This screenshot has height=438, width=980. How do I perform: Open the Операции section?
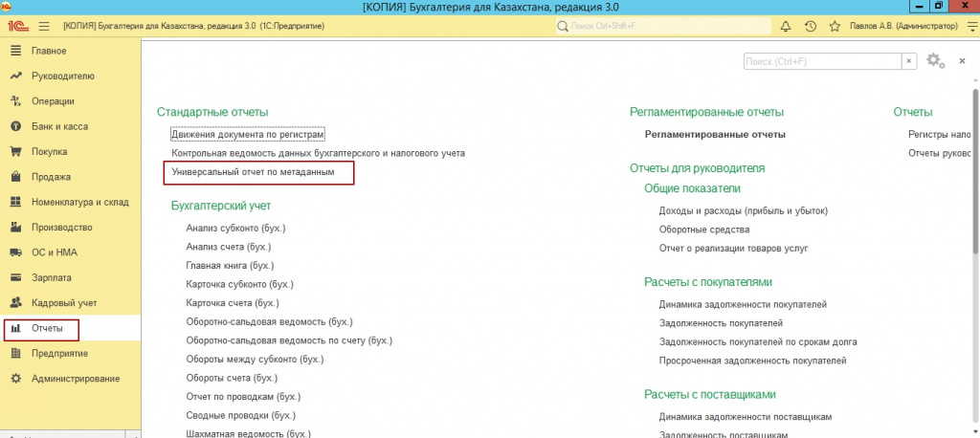tap(54, 101)
